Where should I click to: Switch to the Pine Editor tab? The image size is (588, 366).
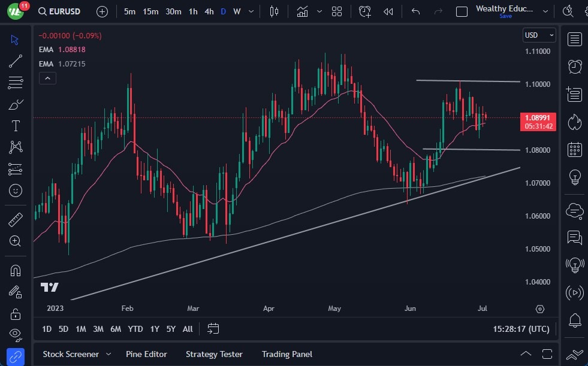coord(146,354)
